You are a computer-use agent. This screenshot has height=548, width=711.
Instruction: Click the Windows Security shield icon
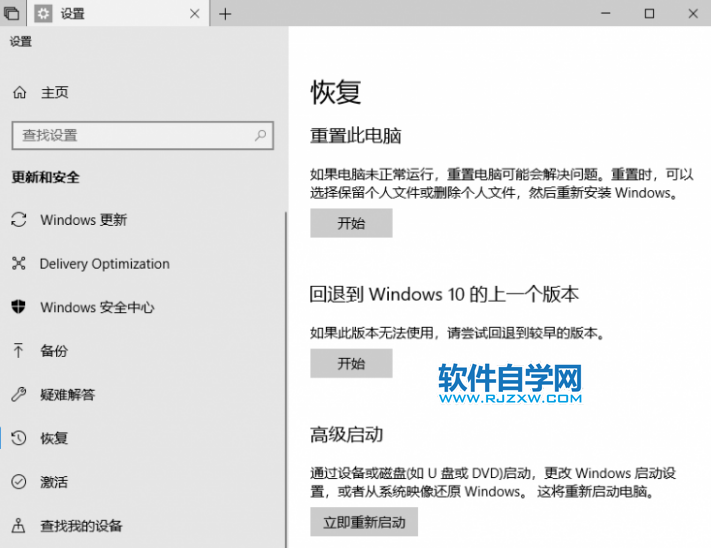(x=19, y=307)
